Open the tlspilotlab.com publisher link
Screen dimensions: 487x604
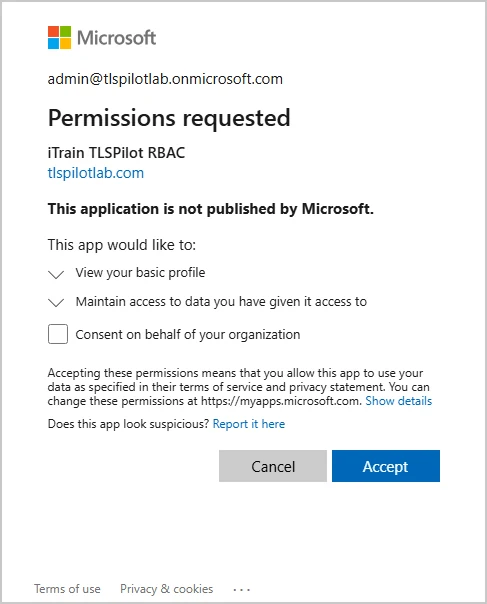[96, 173]
